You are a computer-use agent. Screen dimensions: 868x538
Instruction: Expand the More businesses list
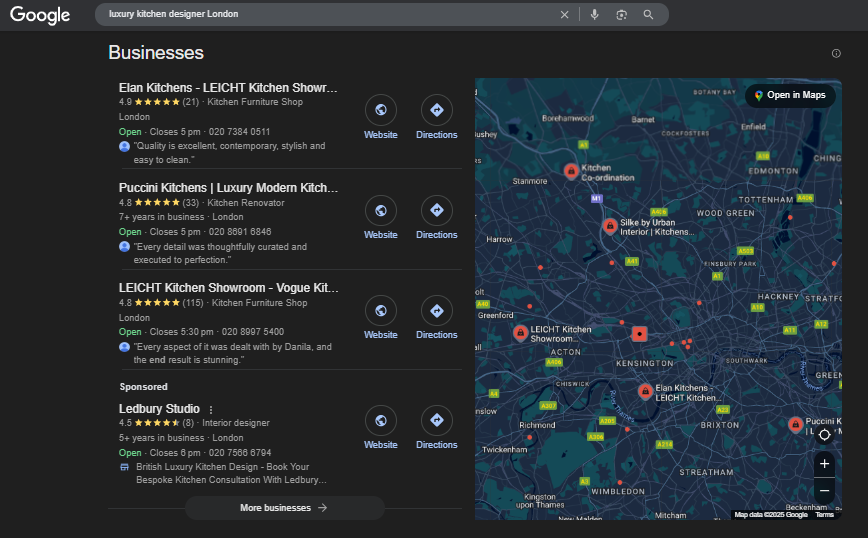pyautogui.click(x=284, y=508)
